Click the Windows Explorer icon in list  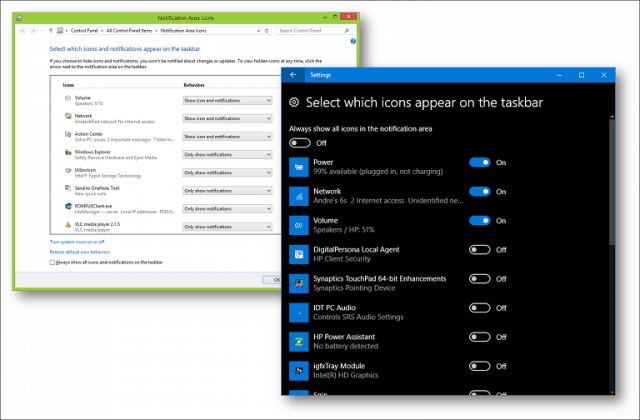tap(68, 152)
